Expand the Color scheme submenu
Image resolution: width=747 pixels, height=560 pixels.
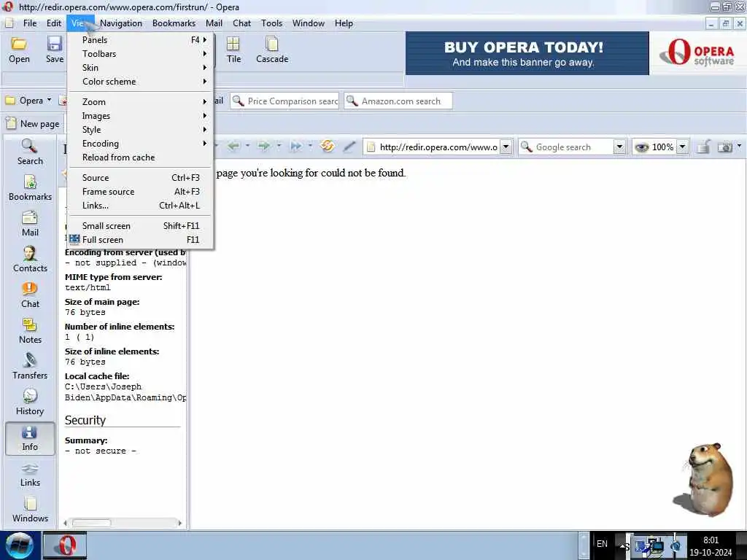click(142, 82)
